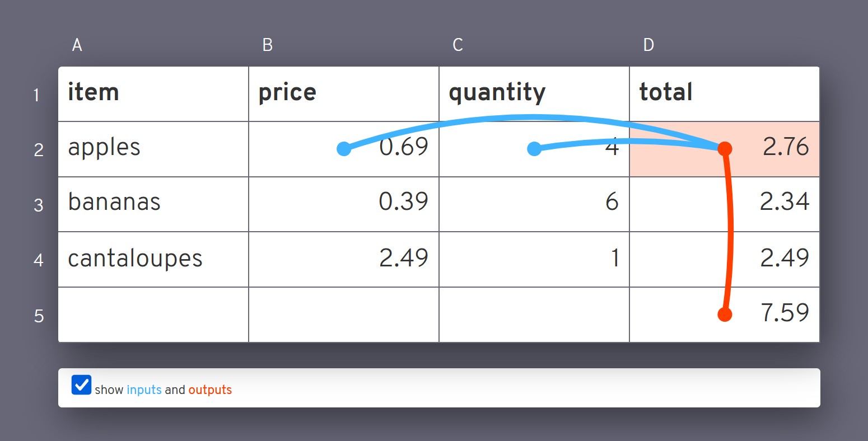
Task: Click the quantity header cell
Action: 534,93
